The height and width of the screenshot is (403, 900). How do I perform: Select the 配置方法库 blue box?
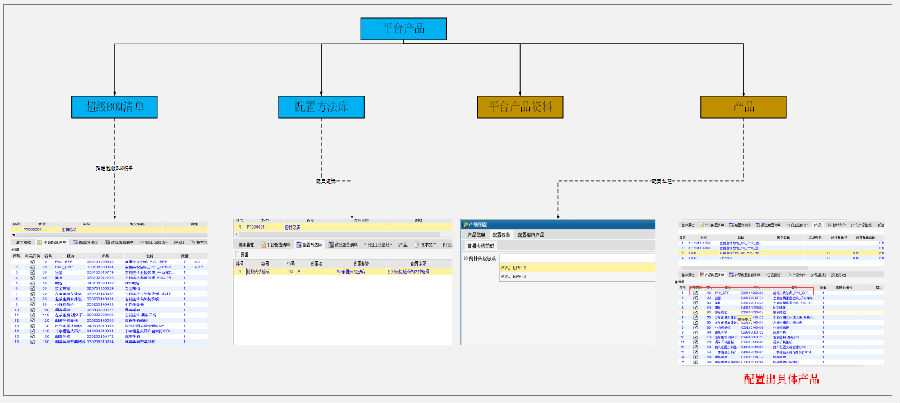coord(321,107)
